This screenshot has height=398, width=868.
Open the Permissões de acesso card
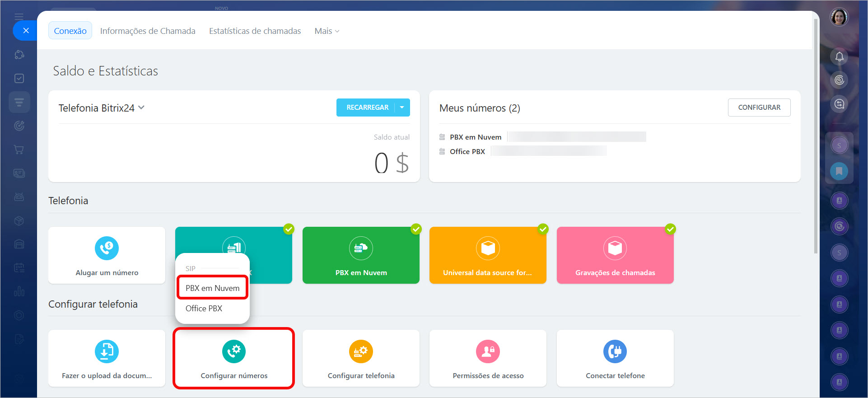tap(488, 358)
